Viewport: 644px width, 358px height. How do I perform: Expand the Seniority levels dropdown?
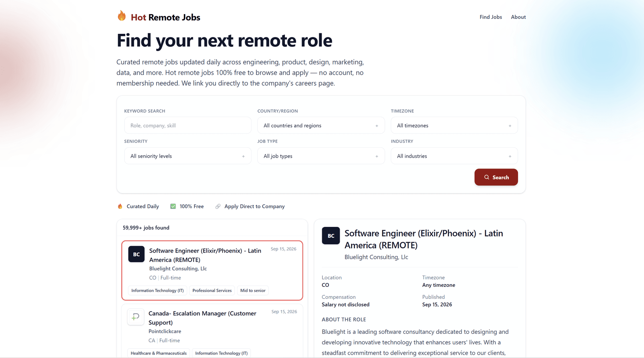(x=188, y=156)
